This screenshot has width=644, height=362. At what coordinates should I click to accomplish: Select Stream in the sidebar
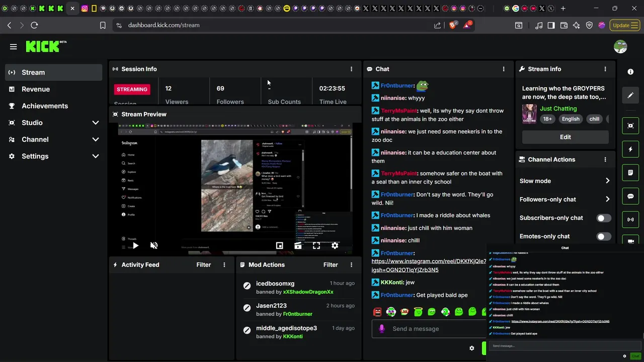[x=54, y=72]
